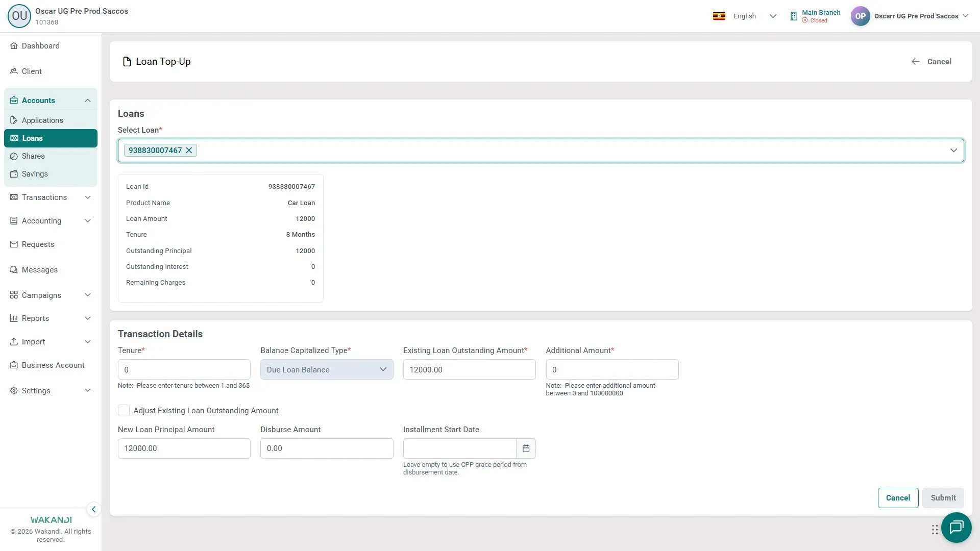
Task: Expand the Settings menu chevron
Action: [88, 391]
